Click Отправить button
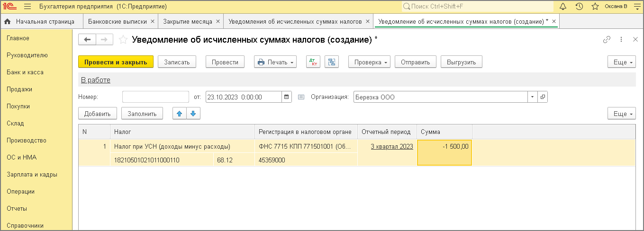The width and height of the screenshot is (644, 231). 415,62
